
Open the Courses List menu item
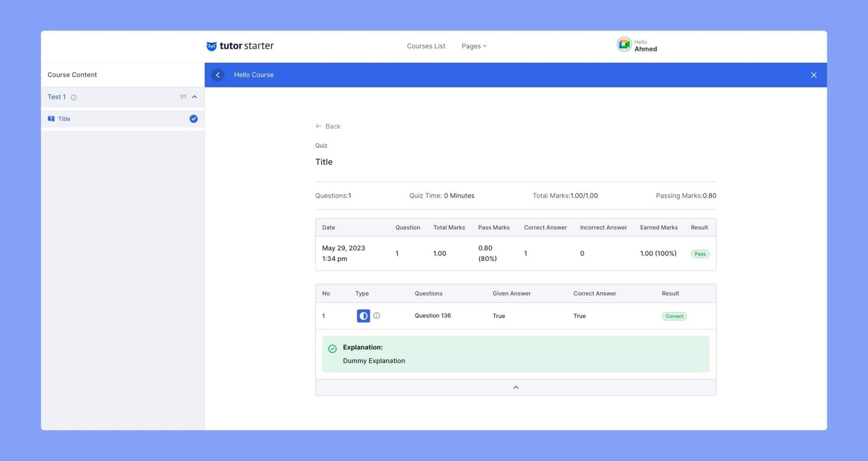(x=426, y=46)
